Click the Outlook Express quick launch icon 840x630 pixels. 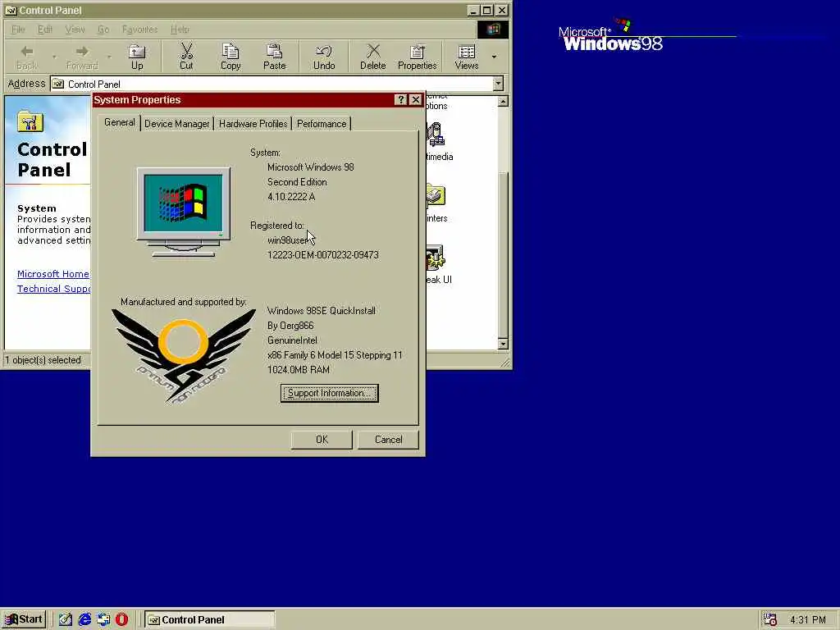tap(103, 619)
